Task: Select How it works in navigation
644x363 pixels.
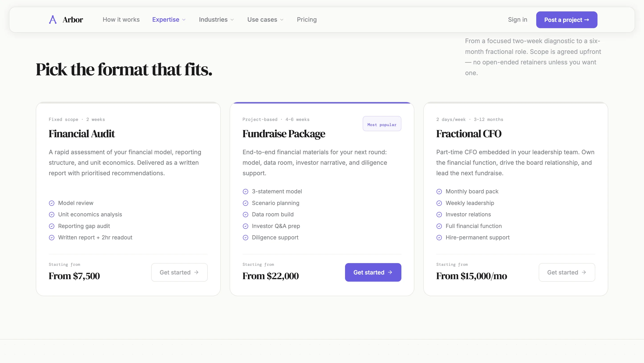Action: (121, 19)
